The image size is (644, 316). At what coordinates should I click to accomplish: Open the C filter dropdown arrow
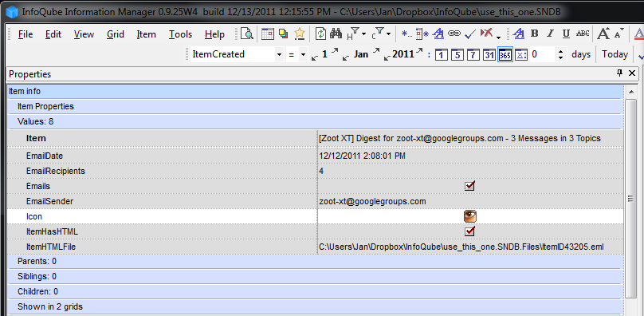[x=388, y=34]
